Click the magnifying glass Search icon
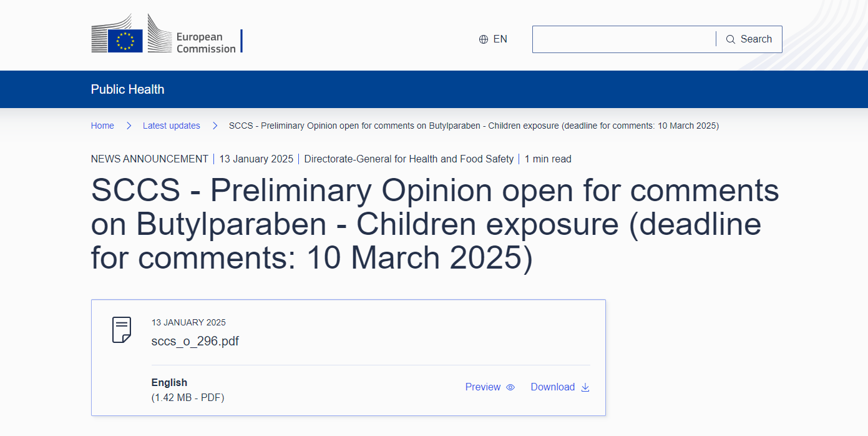This screenshot has height=436, width=868. pos(730,39)
